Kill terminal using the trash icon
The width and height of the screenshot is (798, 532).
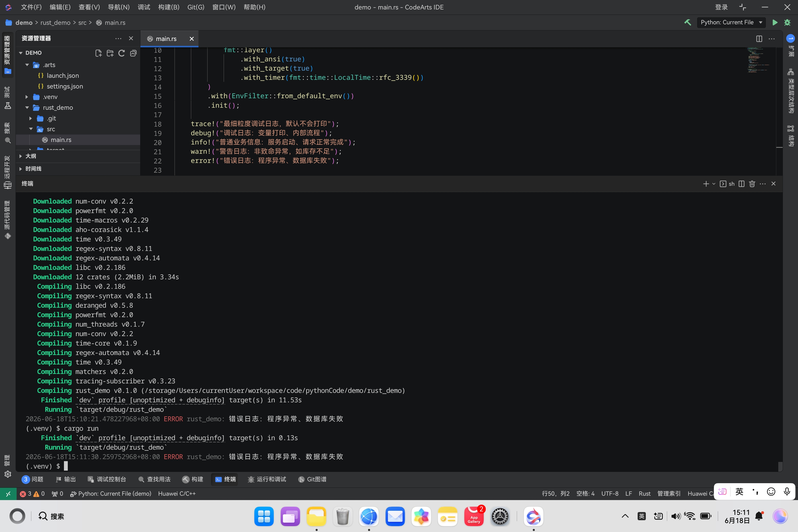[x=752, y=184]
